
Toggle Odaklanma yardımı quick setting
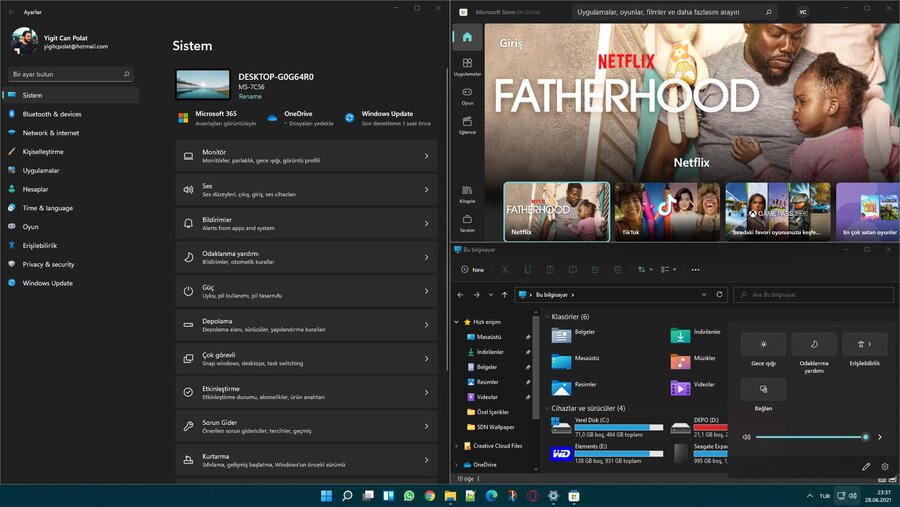814,345
